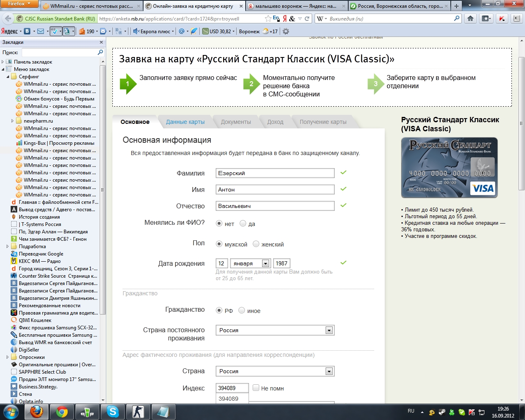The width and height of the screenshot is (525, 420).
Task: Choose 'женский' gender option
Action: 256,244
